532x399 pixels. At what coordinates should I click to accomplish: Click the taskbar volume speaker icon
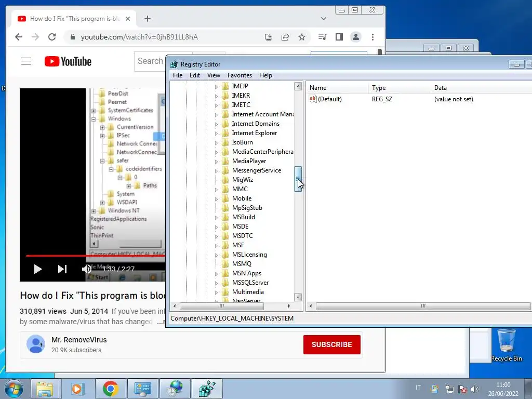click(475, 389)
